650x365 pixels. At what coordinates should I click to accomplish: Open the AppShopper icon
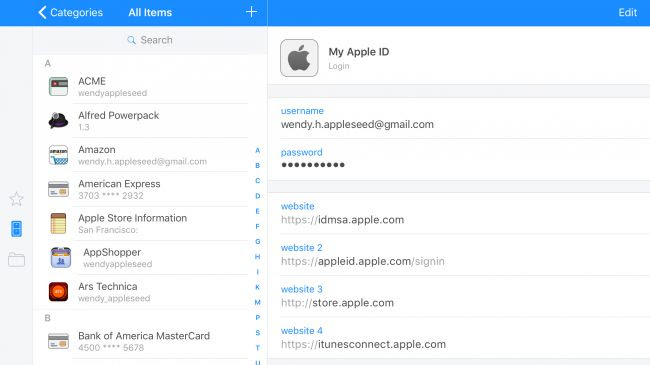[61, 258]
